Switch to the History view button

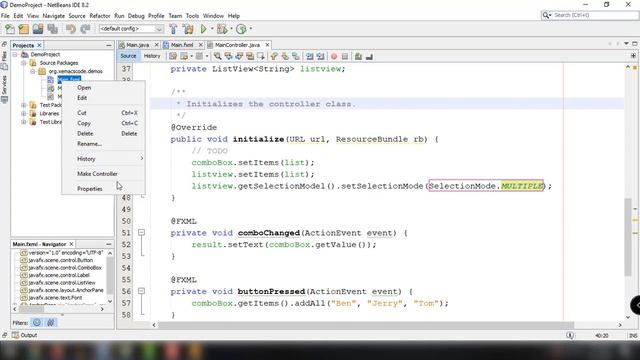coord(152,56)
